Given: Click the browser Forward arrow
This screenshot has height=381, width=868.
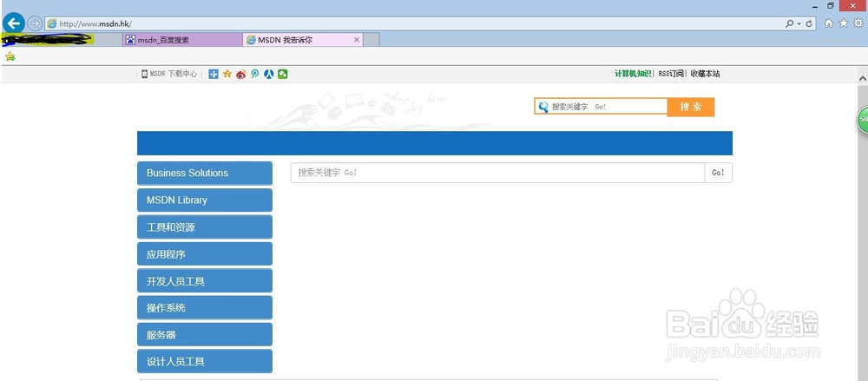Looking at the screenshot, I should point(35,23).
